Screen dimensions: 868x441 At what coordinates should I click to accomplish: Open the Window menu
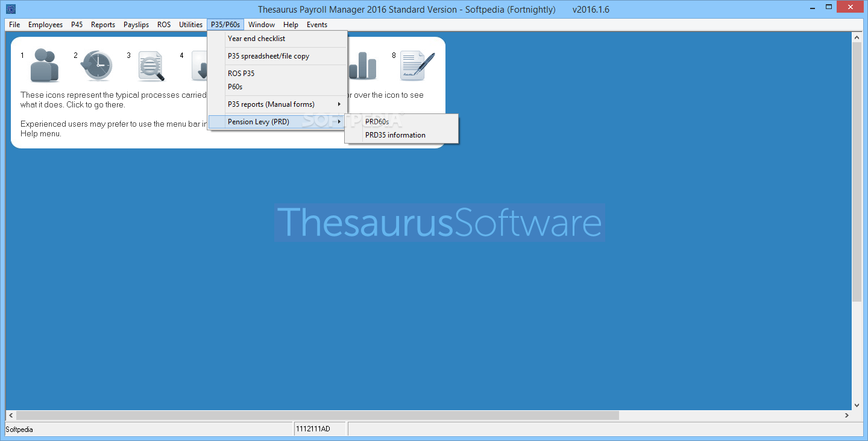pos(262,25)
